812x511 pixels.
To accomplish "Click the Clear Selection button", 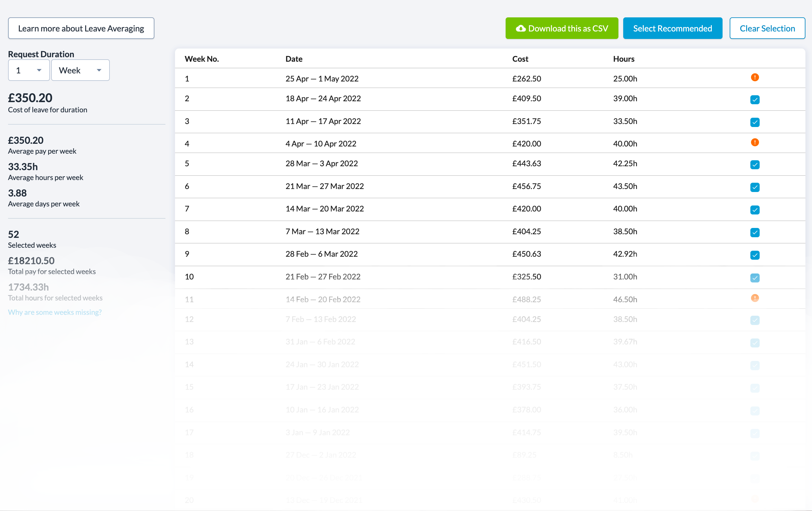I will coord(767,28).
